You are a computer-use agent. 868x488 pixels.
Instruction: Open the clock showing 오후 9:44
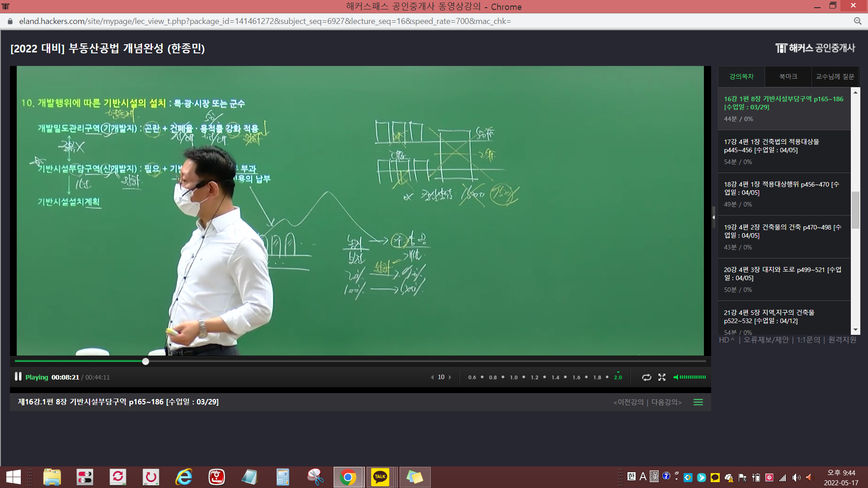pos(841,478)
